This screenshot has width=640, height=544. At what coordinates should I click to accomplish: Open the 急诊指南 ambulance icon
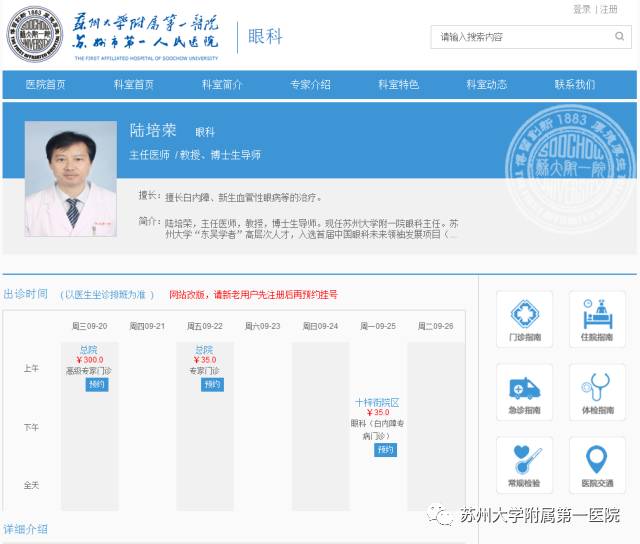[x=524, y=392]
